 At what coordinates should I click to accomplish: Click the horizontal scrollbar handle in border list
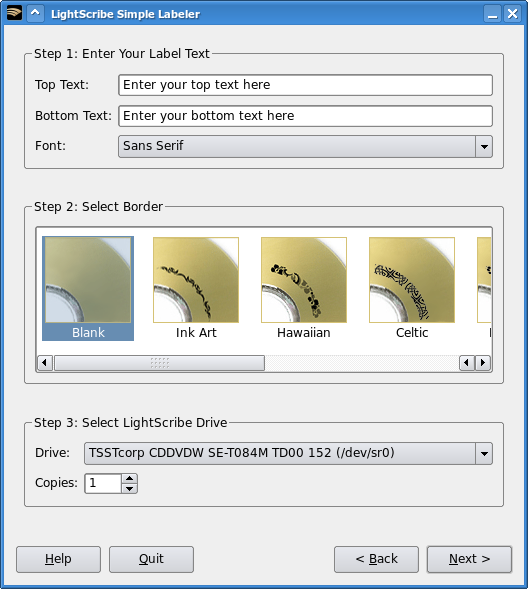click(x=160, y=363)
